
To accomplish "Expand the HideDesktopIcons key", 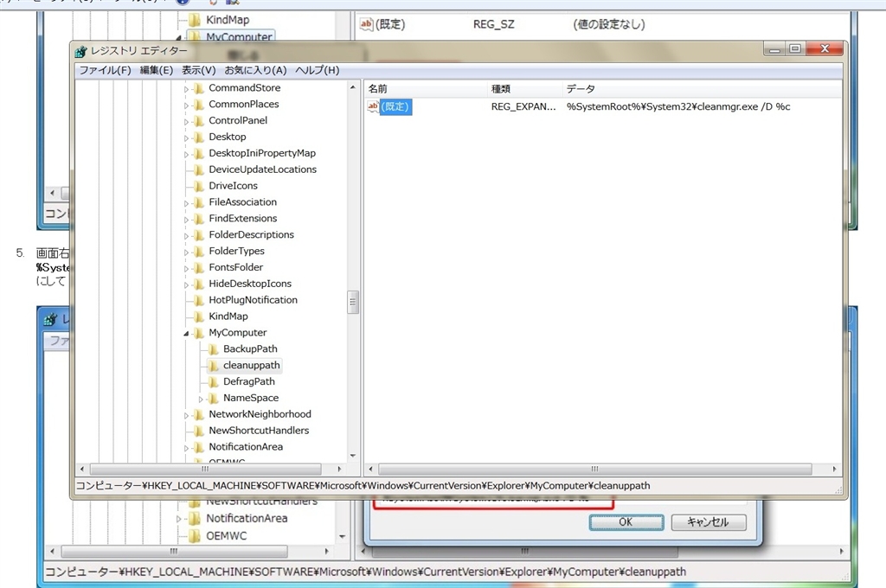I will 186,284.
